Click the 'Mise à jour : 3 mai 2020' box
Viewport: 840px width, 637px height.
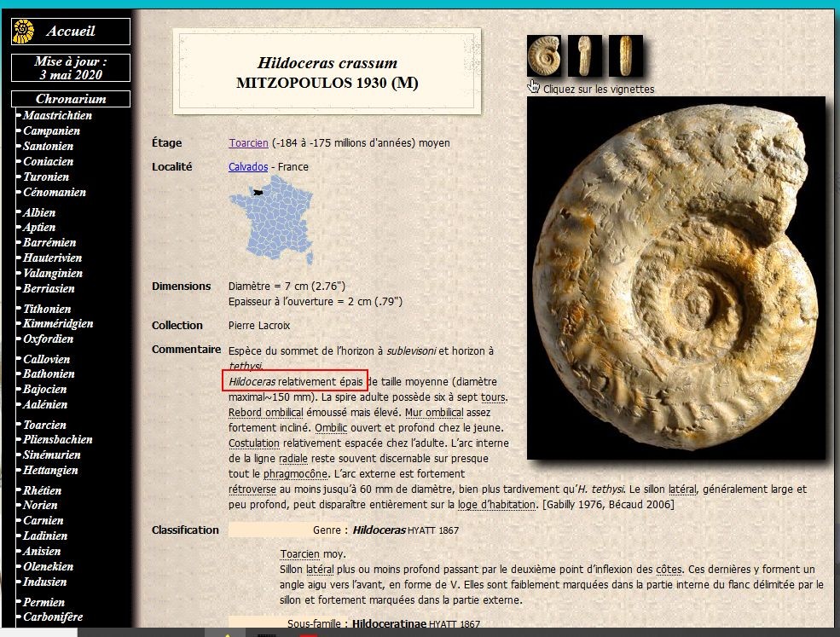pos(71,68)
